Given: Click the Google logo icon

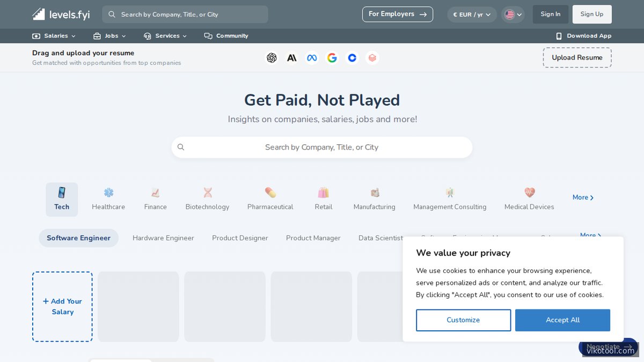Looking at the screenshot, I should [332, 57].
